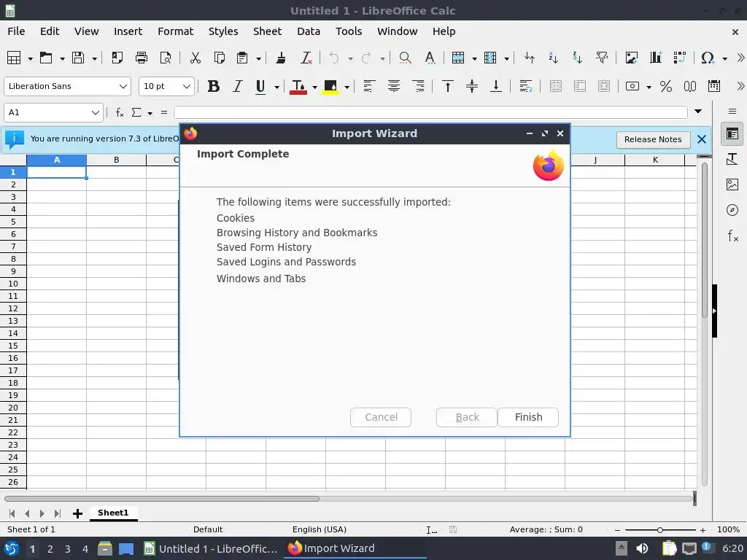This screenshot has height=560, width=747.
Task: Open the Tools menu
Action: tap(348, 31)
